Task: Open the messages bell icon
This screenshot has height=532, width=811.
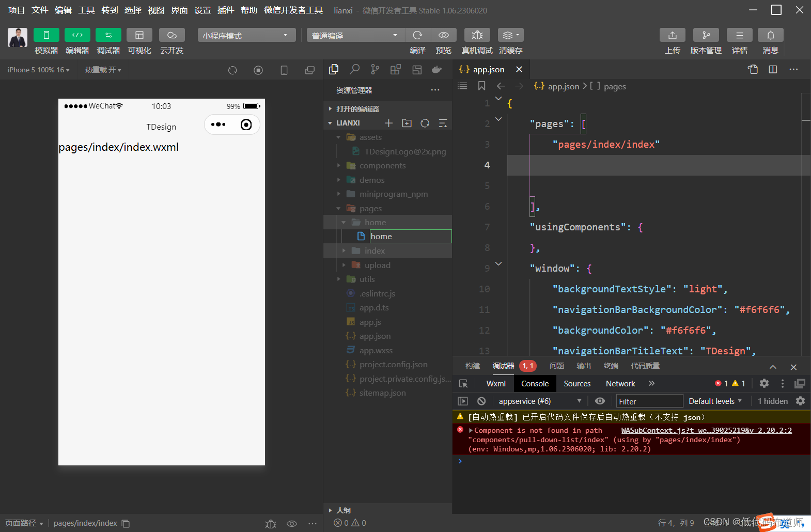Action: pyautogui.click(x=771, y=35)
